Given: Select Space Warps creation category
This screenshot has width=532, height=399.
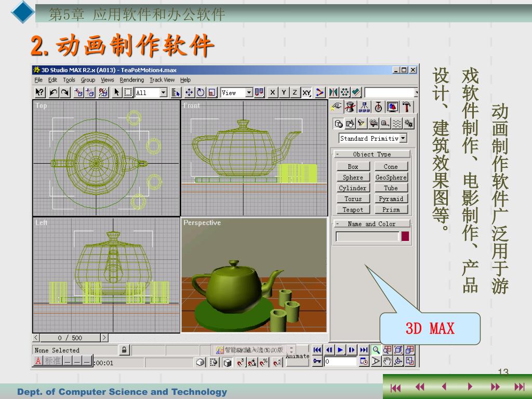Looking at the screenshot, I should [396, 124].
